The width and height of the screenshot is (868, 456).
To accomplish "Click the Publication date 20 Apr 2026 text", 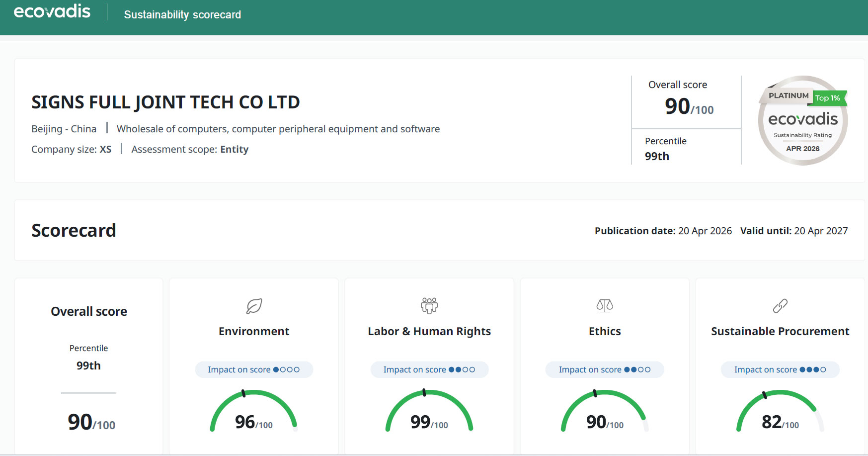I will point(663,231).
